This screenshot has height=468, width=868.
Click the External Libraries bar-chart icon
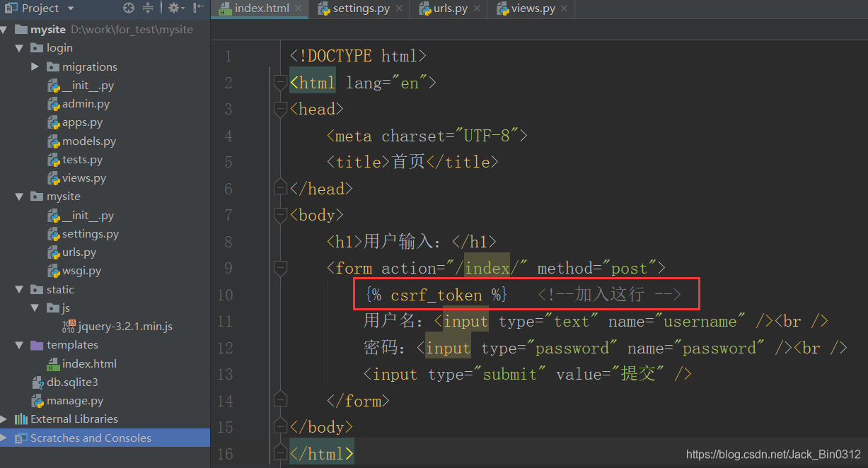[x=21, y=419]
